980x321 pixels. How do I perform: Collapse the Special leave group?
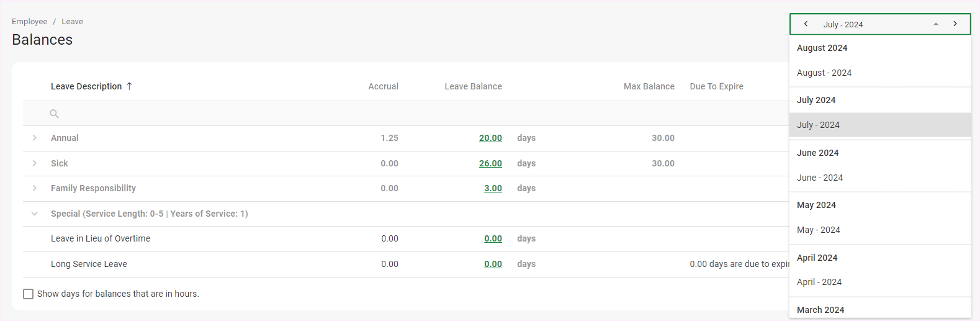click(x=35, y=214)
